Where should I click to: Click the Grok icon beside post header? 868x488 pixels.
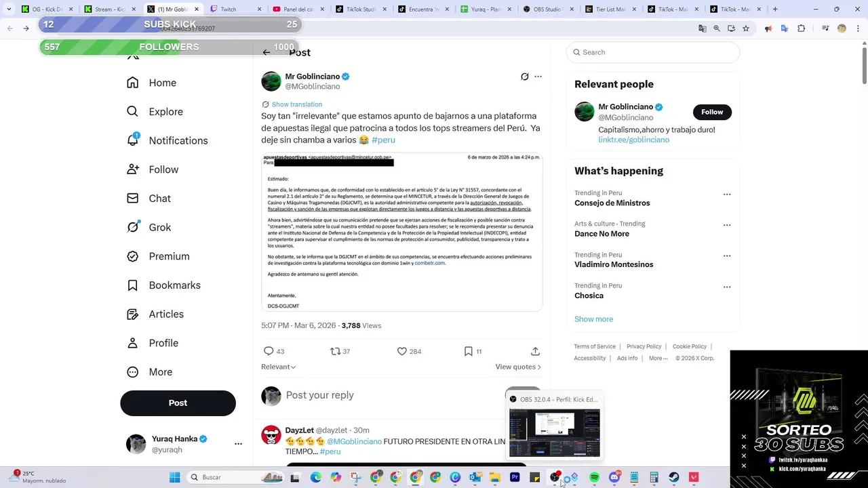pyautogui.click(x=524, y=77)
